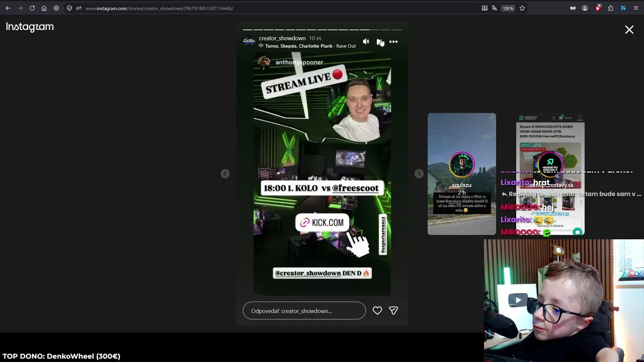Open anthonyspooner's reshared story label

291,62
